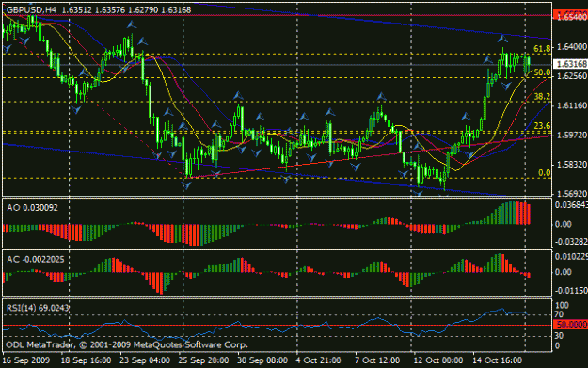Viewport: 588px width, 368px height.
Task: Click the -0.01150 value on AC scale
Action: (571, 290)
